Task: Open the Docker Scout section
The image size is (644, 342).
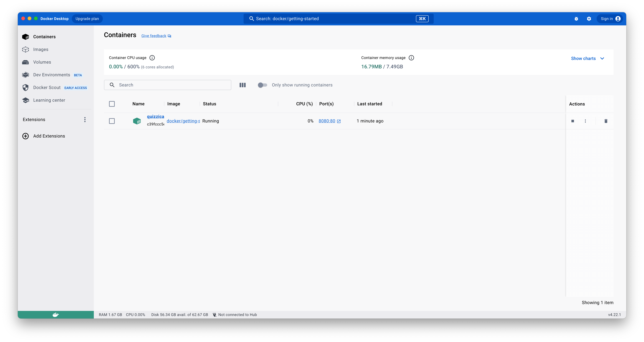Action: [x=55, y=88]
